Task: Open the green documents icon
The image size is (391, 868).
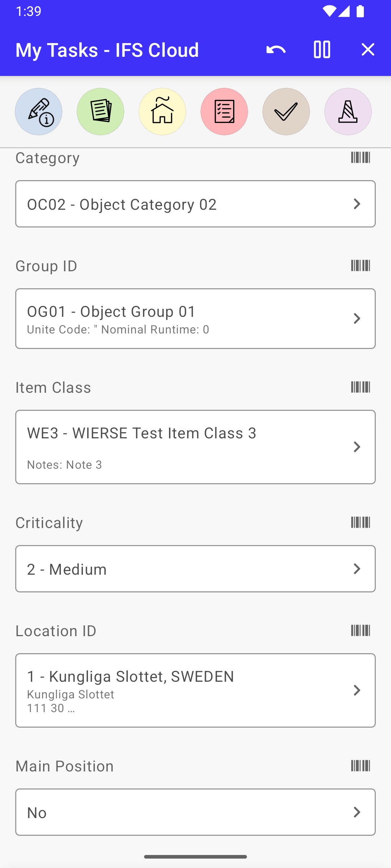Action: 100,112
